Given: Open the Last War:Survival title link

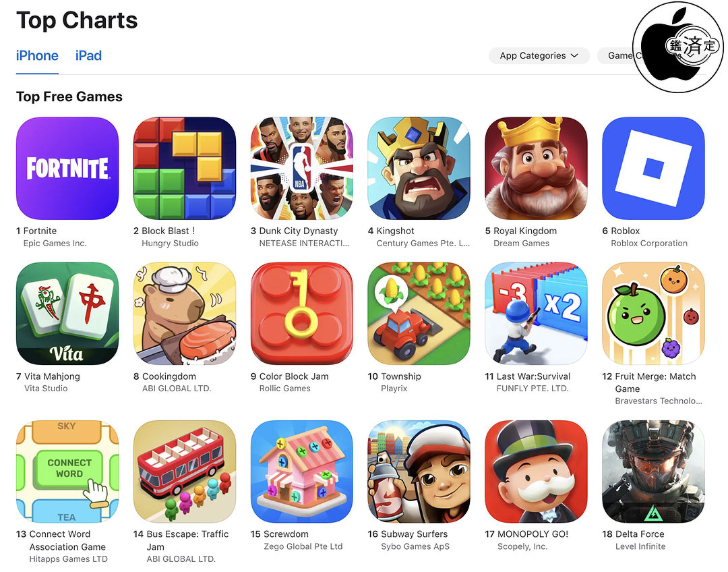Looking at the screenshot, I should tap(533, 376).
